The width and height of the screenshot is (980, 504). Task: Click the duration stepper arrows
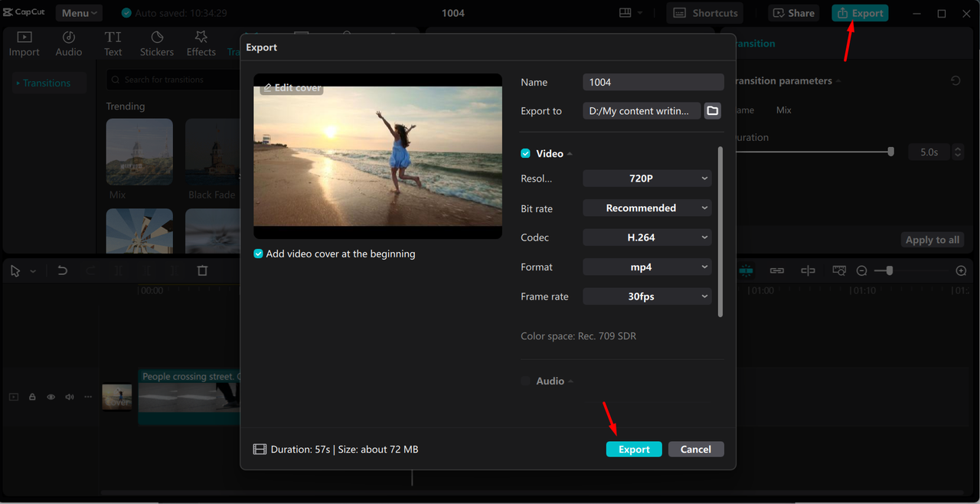957,152
